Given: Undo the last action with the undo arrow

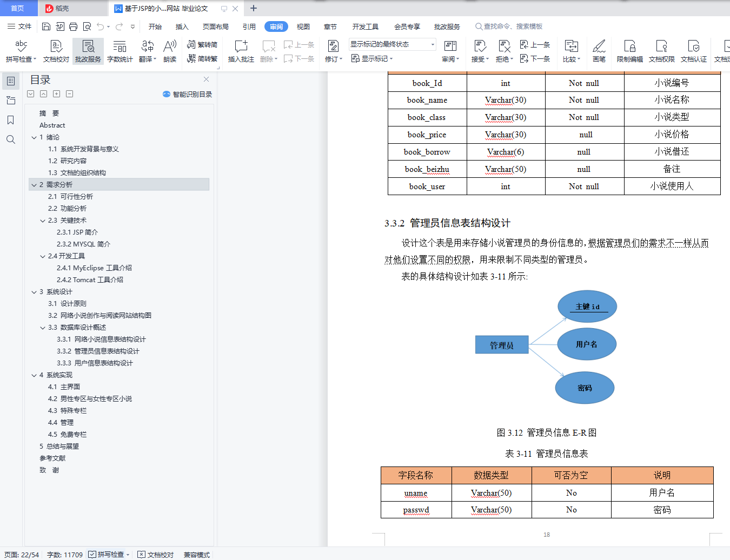Looking at the screenshot, I should (x=100, y=26).
